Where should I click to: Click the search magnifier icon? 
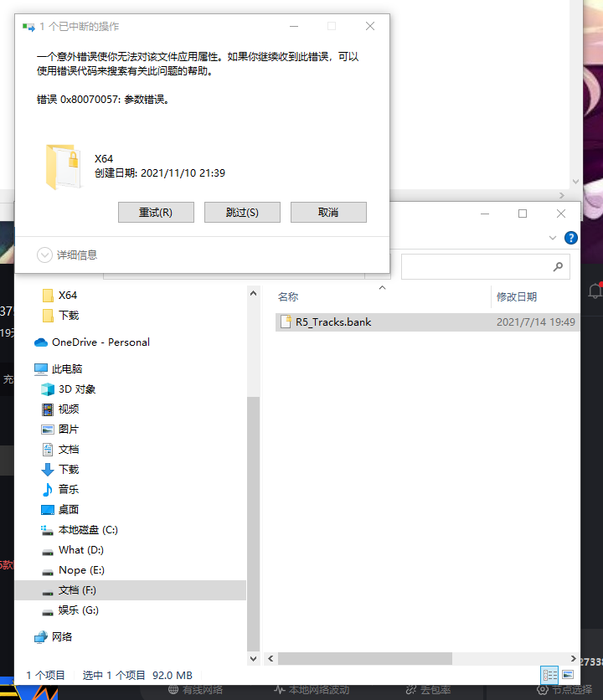click(558, 267)
